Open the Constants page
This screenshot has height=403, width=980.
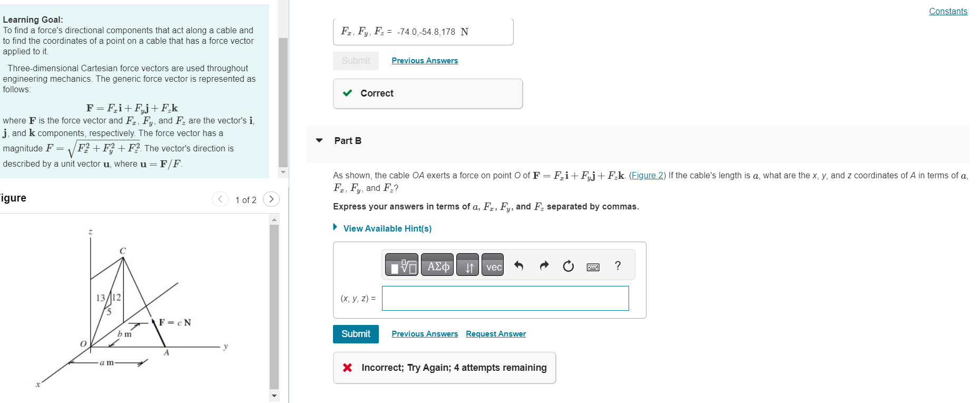947,11
